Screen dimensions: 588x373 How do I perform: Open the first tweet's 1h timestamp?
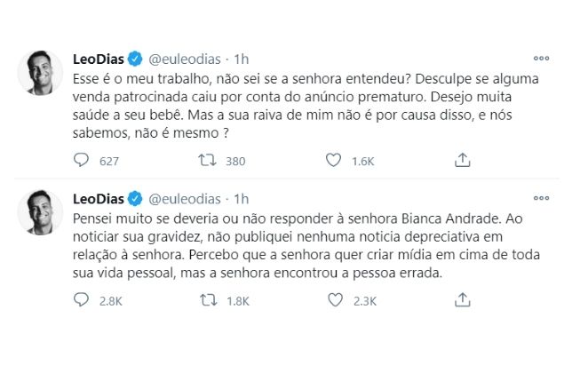click(242, 60)
